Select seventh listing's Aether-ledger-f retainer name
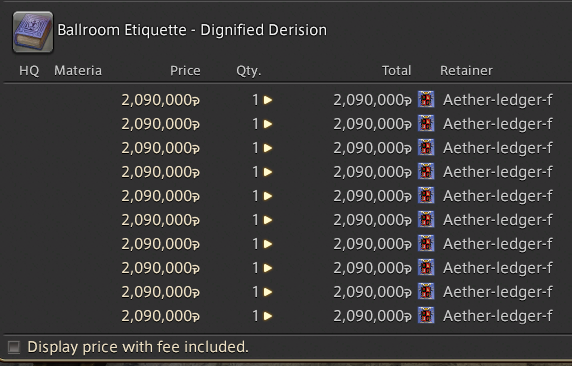The image size is (572, 366). point(498,244)
